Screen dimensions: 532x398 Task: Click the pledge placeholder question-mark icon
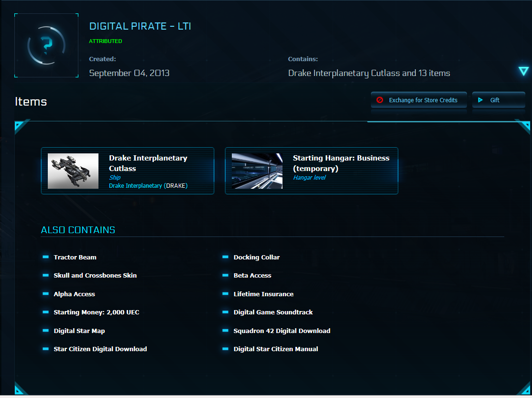click(x=46, y=45)
